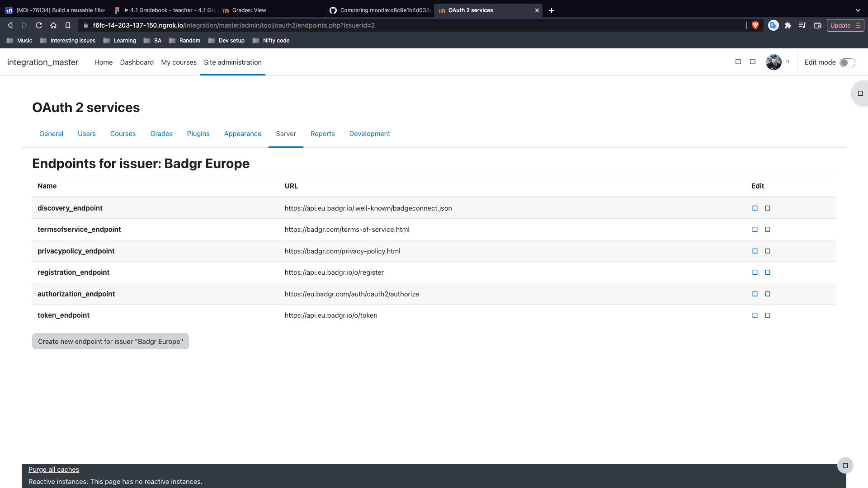The height and width of the screenshot is (488, 868).
Task: Edit the privacypolicy_endpoint entry
Action: point(755,251)
